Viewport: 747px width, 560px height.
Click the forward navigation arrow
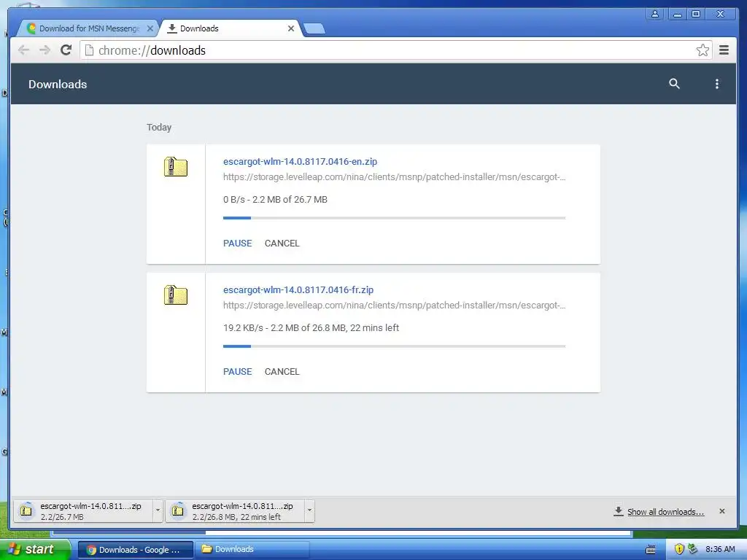(x=44, y=50)
